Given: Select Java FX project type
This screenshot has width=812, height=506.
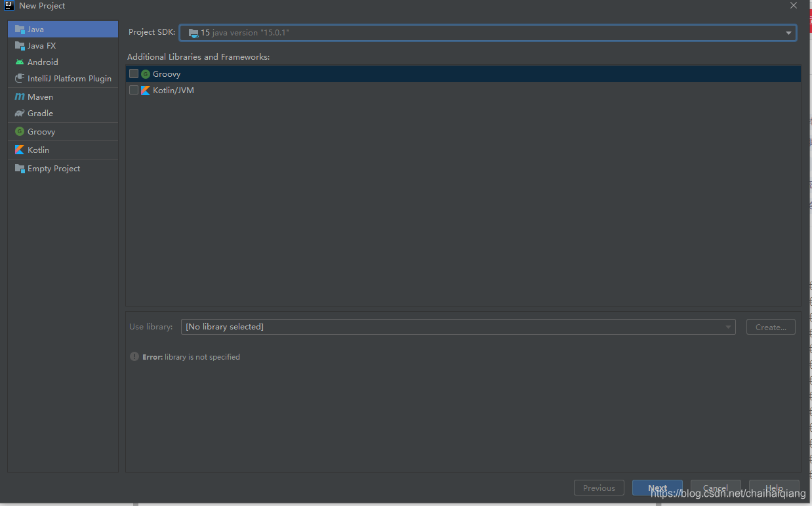Looking at the screenshot, I should click(x=63, y=46).
